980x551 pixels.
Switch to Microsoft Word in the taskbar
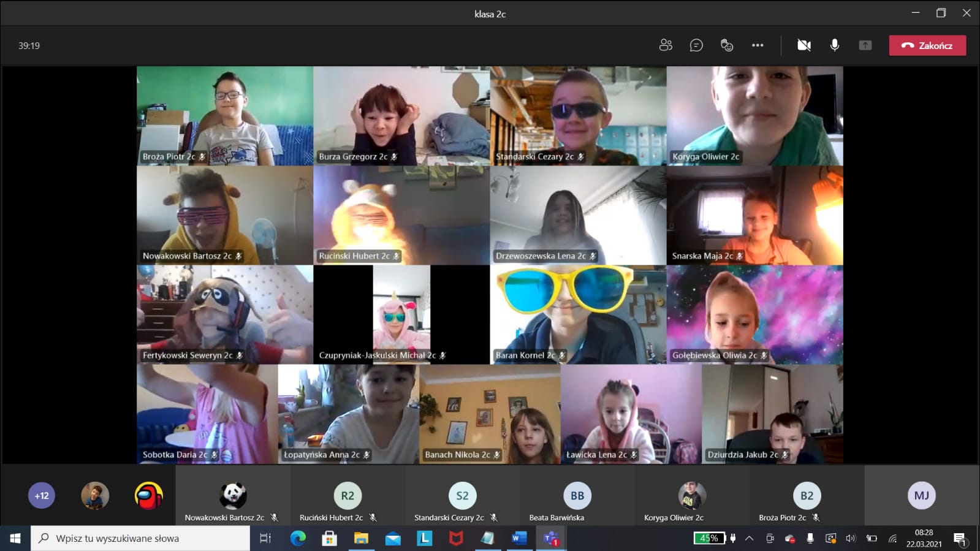click(519, 538)
